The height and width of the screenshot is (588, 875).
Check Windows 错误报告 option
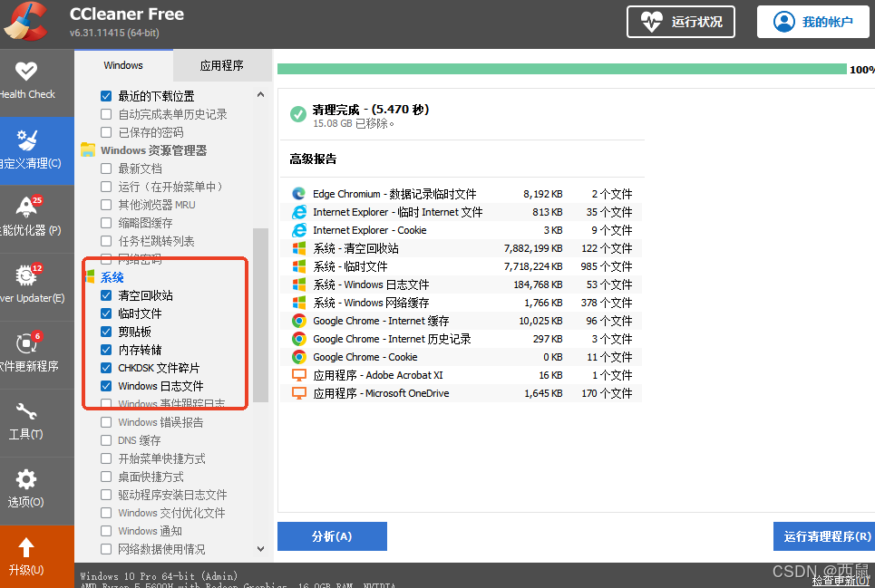click(106, 422)
